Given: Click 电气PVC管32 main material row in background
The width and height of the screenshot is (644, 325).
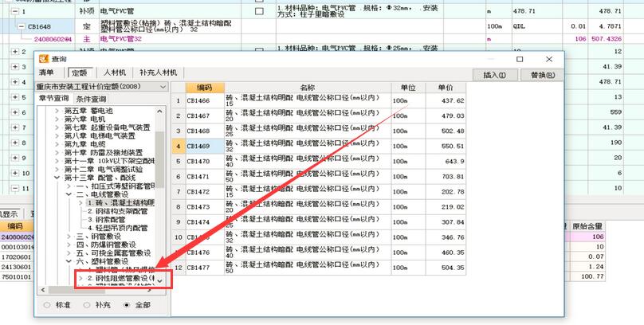Looking at the screenshot, I should [x=121, y=39].
